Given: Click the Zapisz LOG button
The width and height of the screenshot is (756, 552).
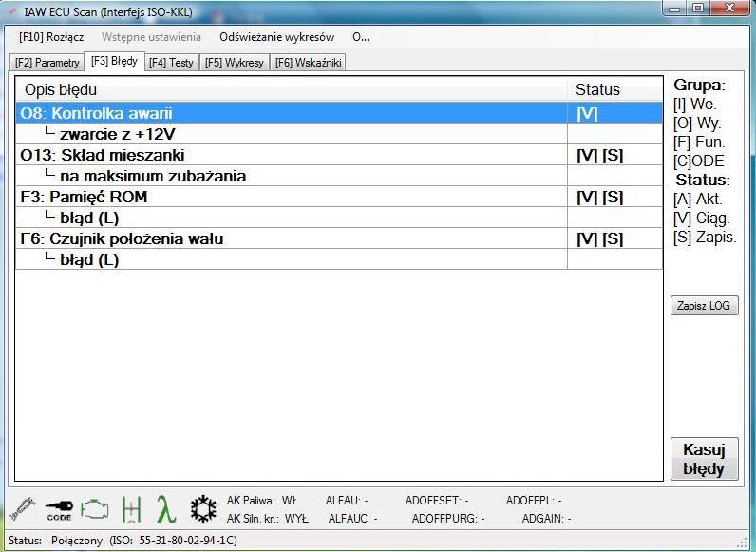Looking at the screenshot, I should pyautogui.click(x=704, y=306).
